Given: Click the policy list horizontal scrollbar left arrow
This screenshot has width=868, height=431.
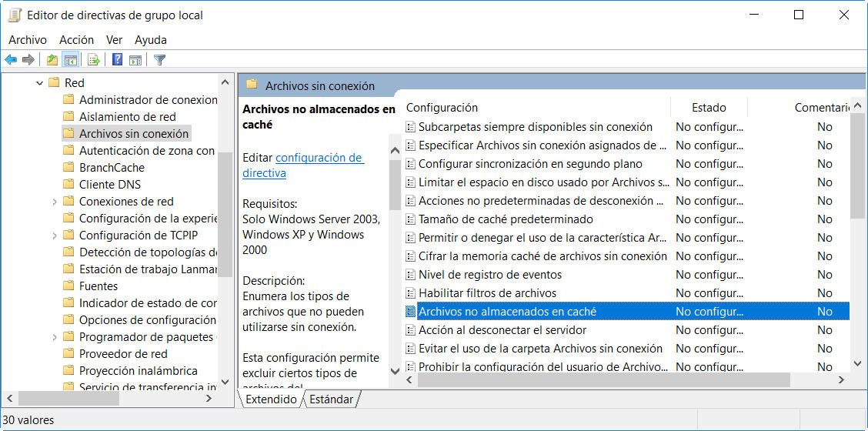Looking at the screenshot, I should click(409, 380).
